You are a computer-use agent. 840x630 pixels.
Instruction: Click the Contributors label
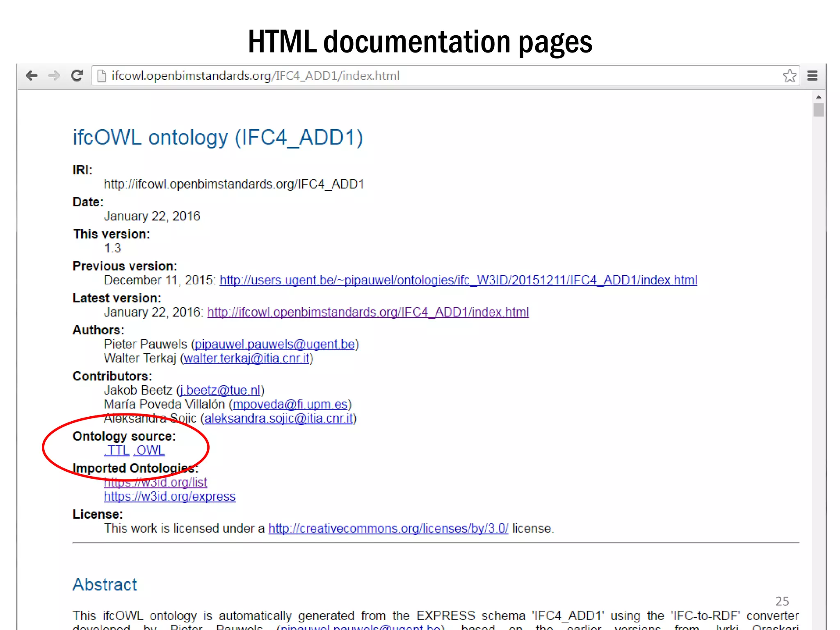[x=112, y=376]
